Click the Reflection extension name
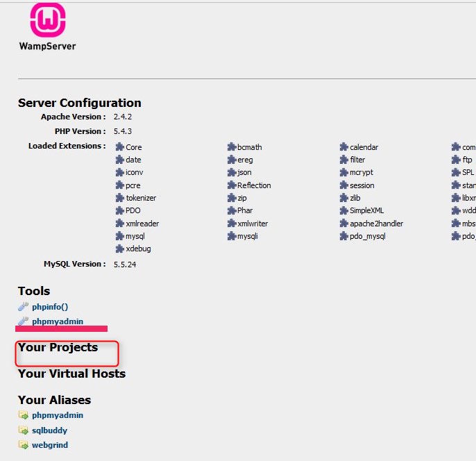The image size is (476, 461). [x=254, y=185]
